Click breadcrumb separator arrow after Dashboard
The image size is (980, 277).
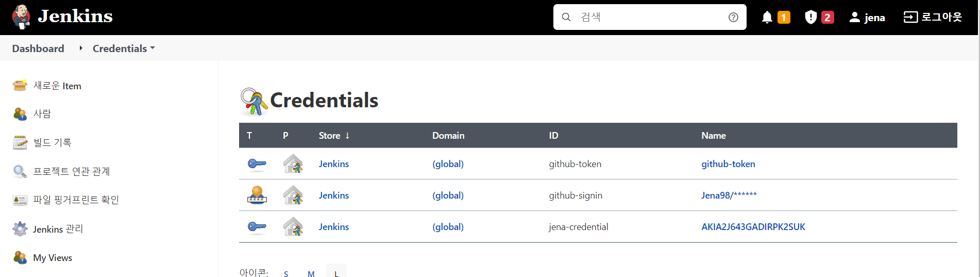coord(81,48)
